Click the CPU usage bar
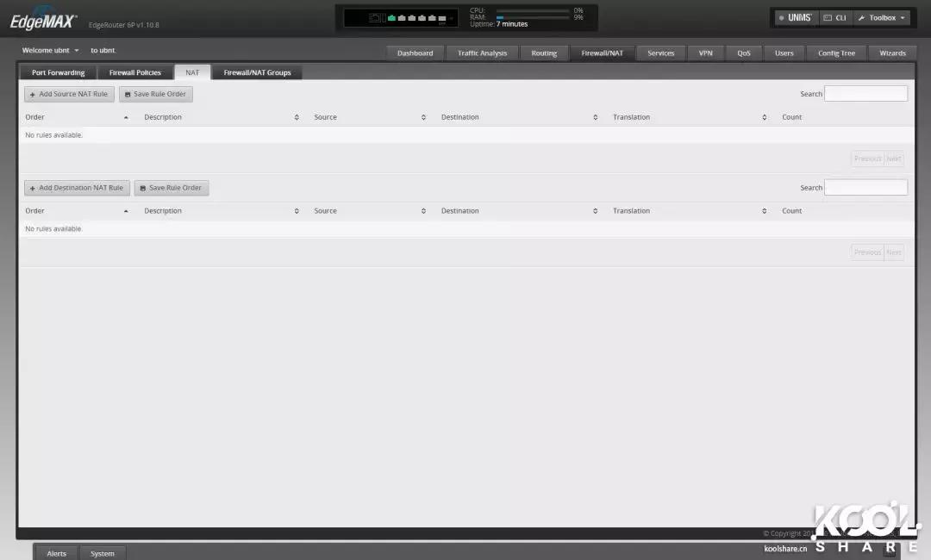Screen dimensions: 931x560 533,10
